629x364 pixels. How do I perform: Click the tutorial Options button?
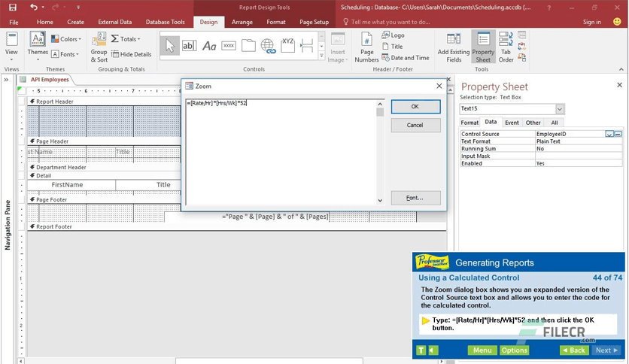click(x=515, y=350)
